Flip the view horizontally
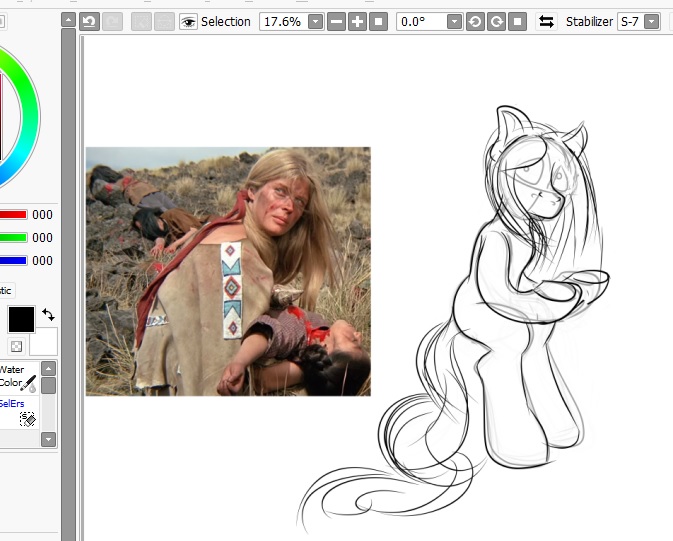673x541 pixels. pyautogui.click(x=546, y=21)
